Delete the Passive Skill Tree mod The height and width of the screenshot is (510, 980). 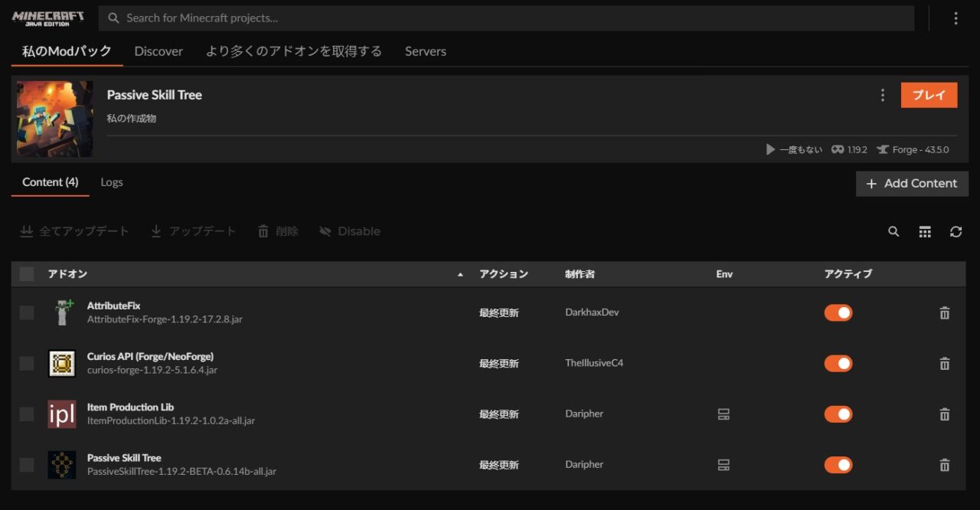tap(945, 464)
